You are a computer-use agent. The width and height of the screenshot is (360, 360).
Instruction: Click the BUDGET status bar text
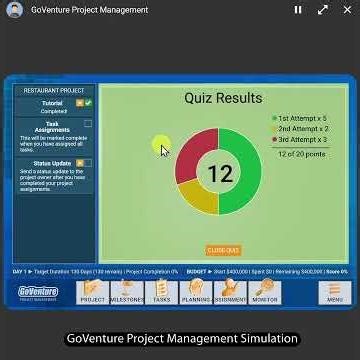point(267,272)
